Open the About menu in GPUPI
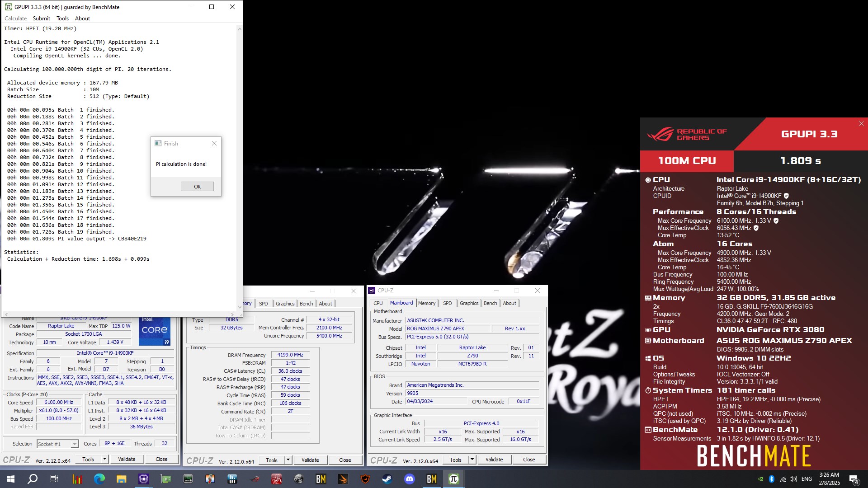Viewport: 868px width, 488px height. 82,19
